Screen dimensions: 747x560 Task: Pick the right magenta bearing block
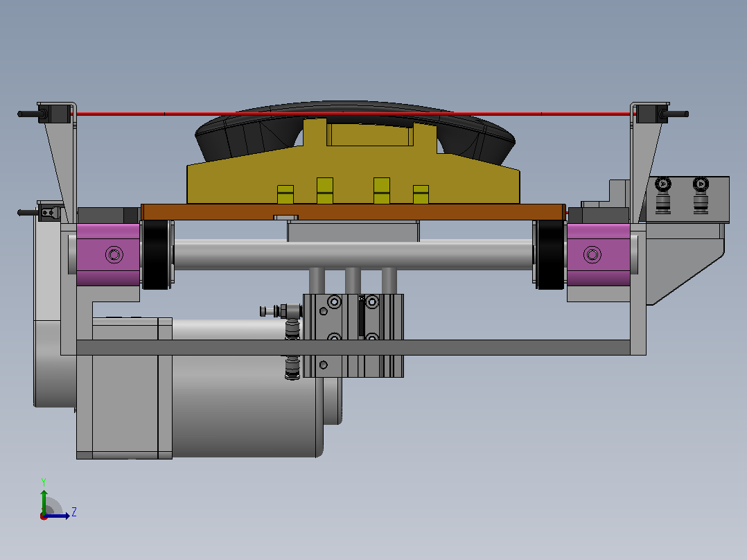599,254
